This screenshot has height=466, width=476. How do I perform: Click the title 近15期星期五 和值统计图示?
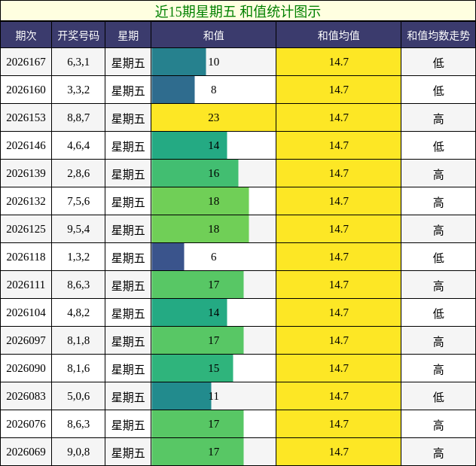click(238, 11)
